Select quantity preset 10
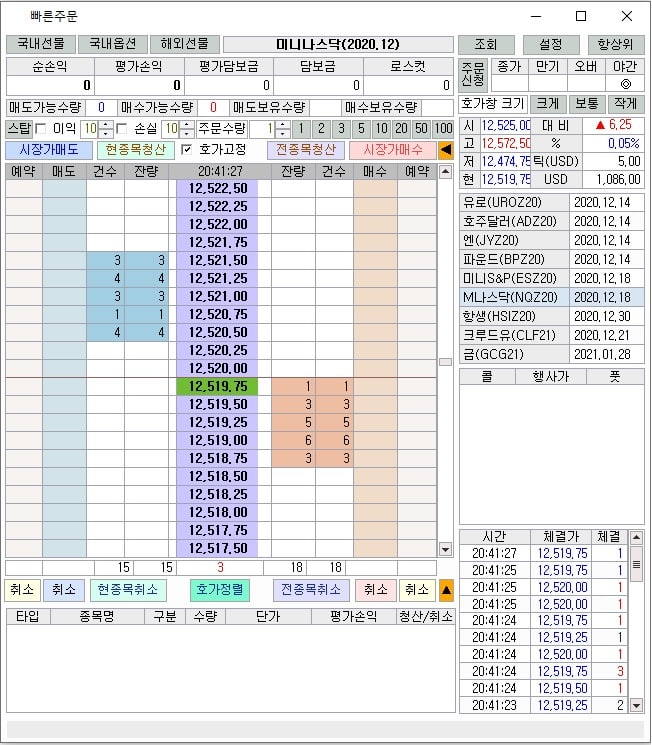This screenshot has width=652, height=745. coord(381,129)
